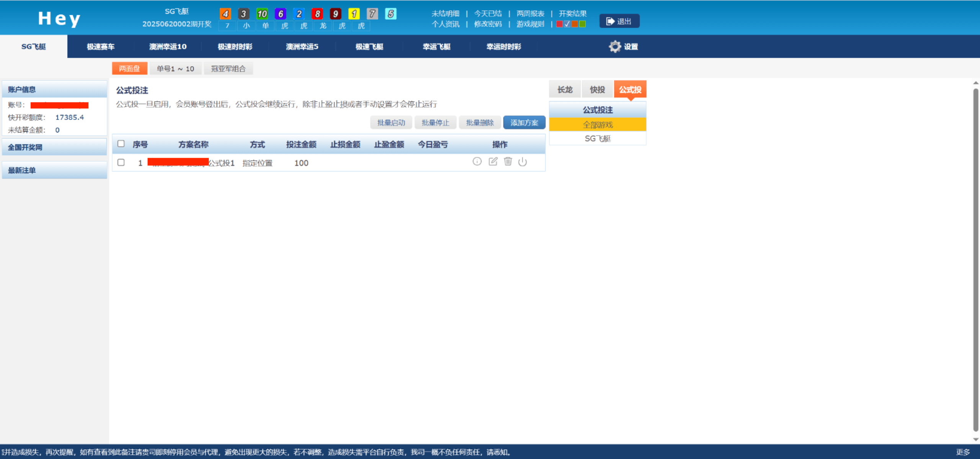The height and width of the screenshot is (459, 980).
Task: Click the orange number 4 result ball
Action: click(x=225, y=14)
